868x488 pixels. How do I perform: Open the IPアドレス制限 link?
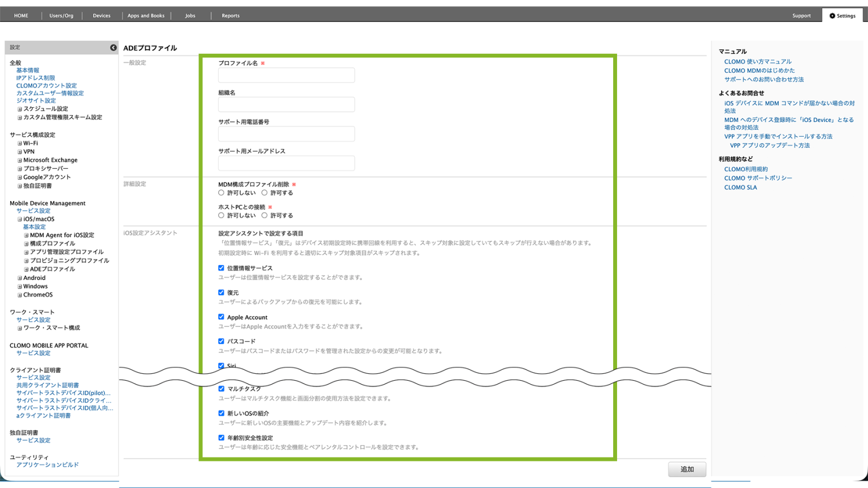36,78
